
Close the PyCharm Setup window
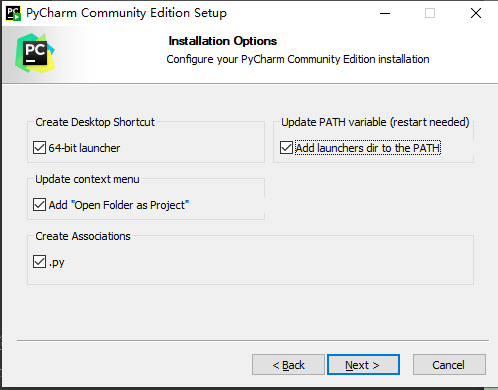pyautogui.click(x=476, y=13)
